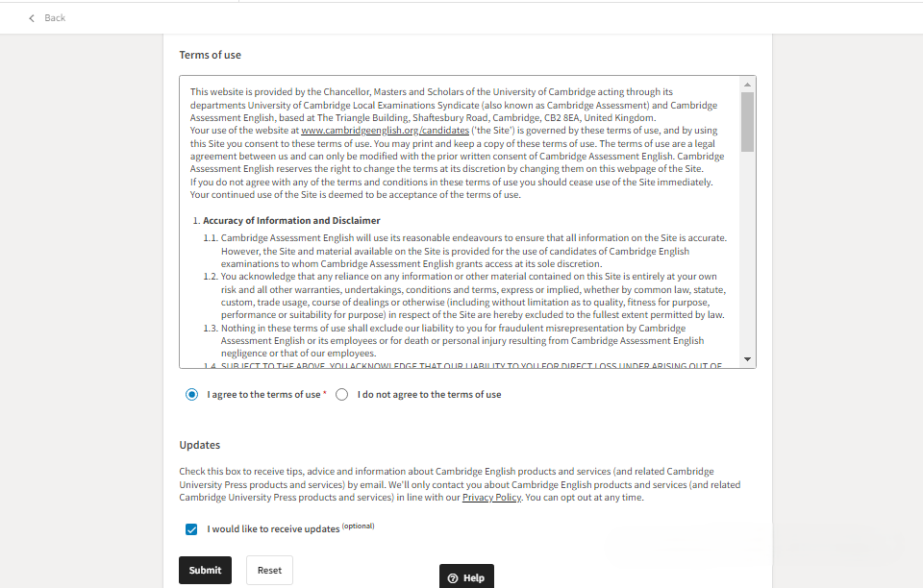Click the 'I do not agree to the terms of use' label text

point(429,395)
